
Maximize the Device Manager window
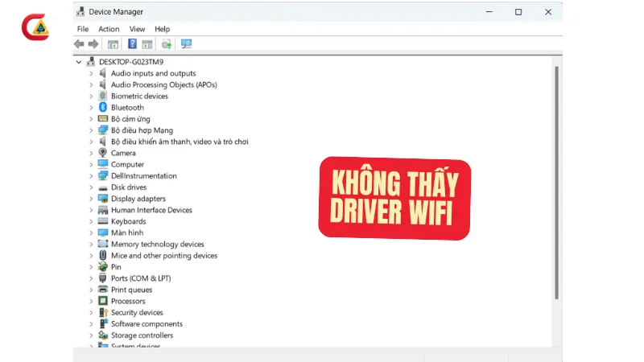coord(518,12)
